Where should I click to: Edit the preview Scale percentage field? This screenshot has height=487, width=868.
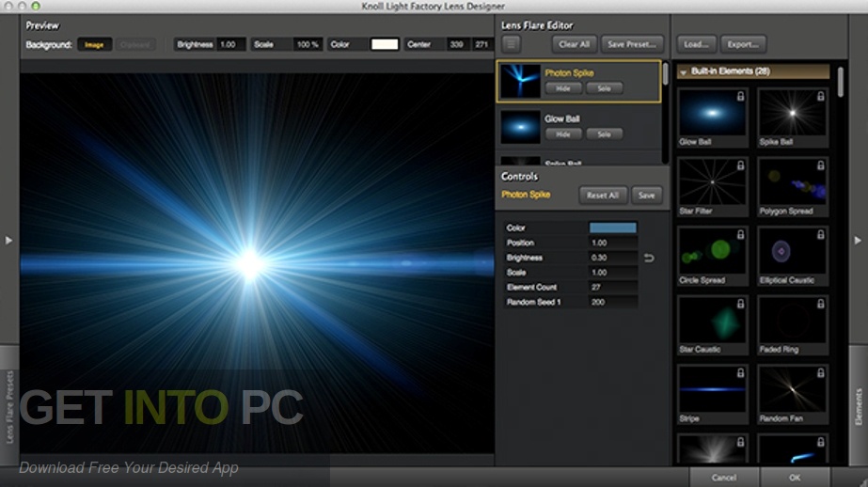308,44
